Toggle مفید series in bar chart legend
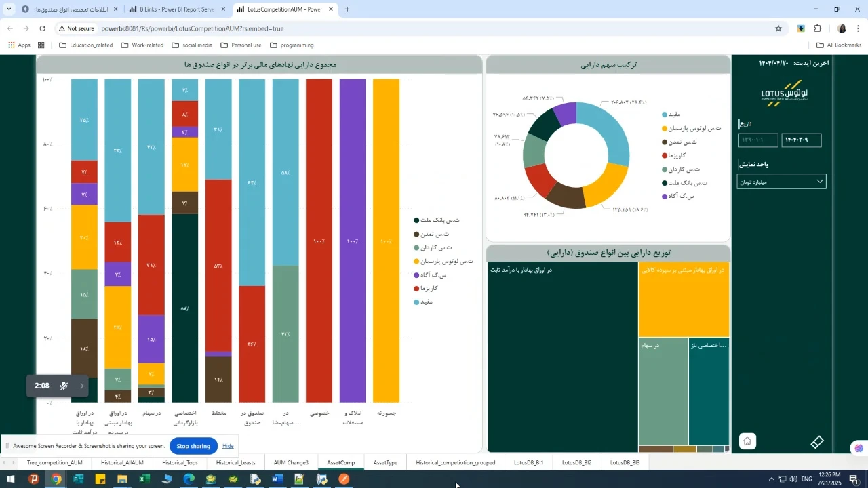868x488 pixels. point(422,302)
